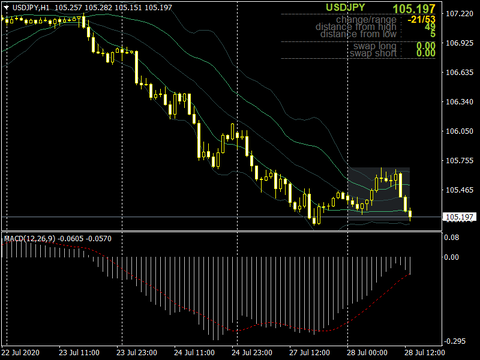Click the 105.465 price scale label

(459, 190)
